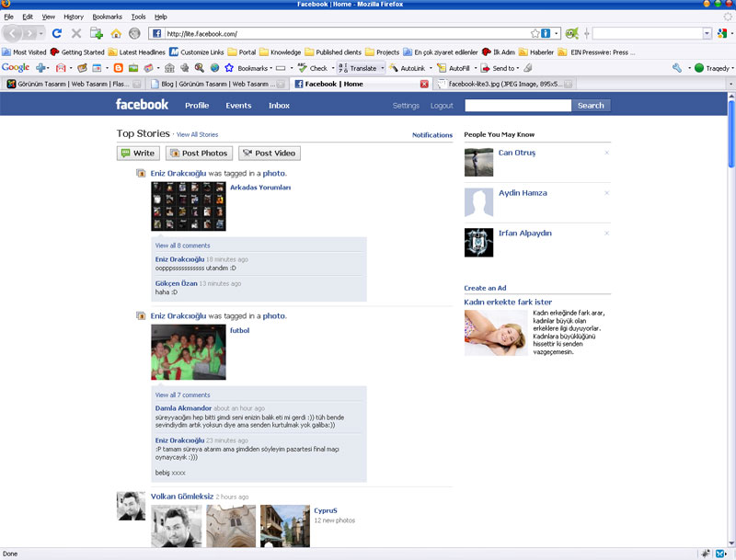This screenshot has height=560, width=736.
Task: Open the History menu
Action: coord(74,17)
